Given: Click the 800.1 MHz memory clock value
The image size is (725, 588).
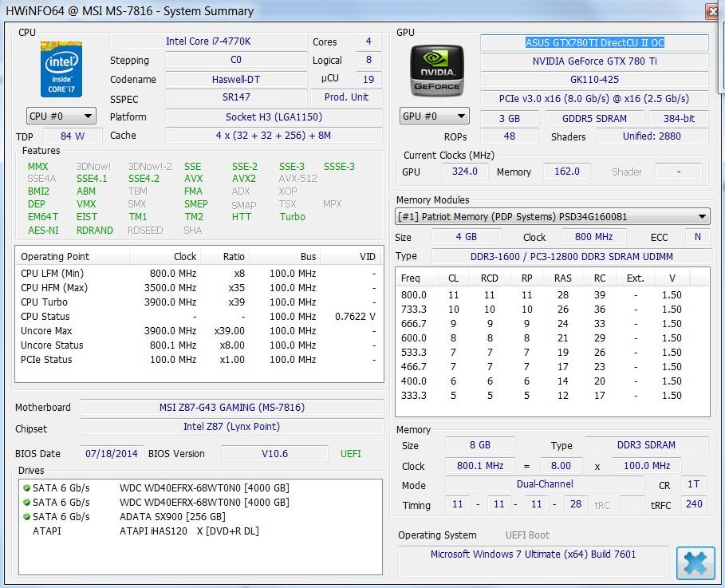Looking at the screenshot, I should point(480,465).
